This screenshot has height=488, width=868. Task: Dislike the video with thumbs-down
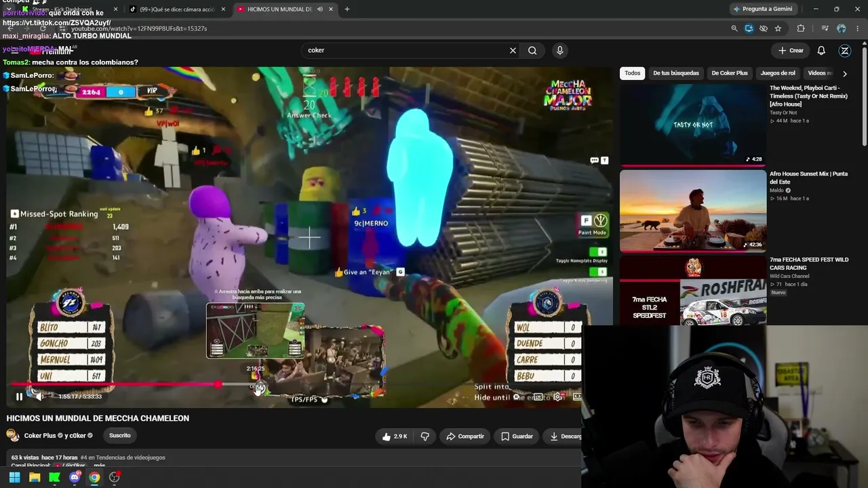pyautogui.click(x=425, y=436)
